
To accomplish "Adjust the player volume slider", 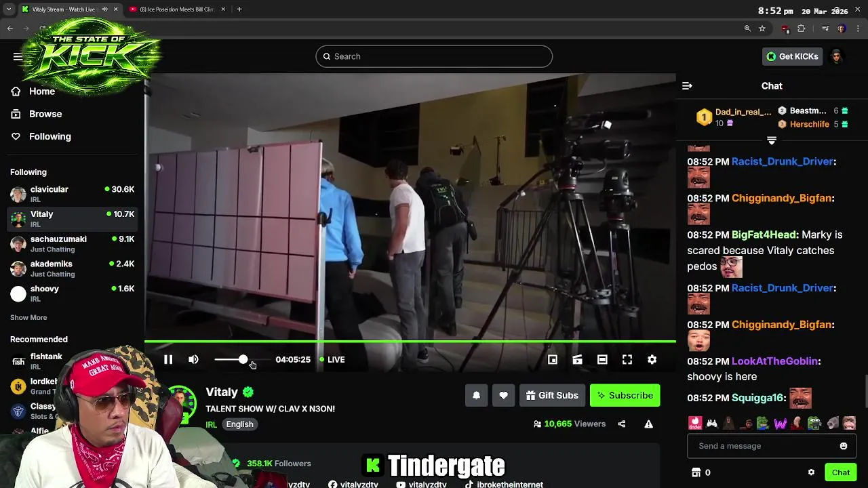I will [x=243, y=360].
